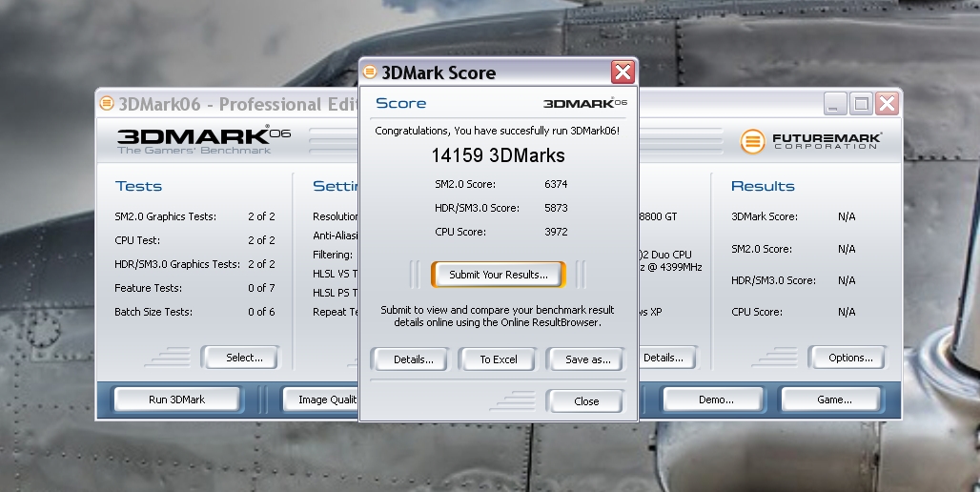Click the 3DMark Score dialog title icon
Viewport: 980px width, 492px height.
click(370, 72)
